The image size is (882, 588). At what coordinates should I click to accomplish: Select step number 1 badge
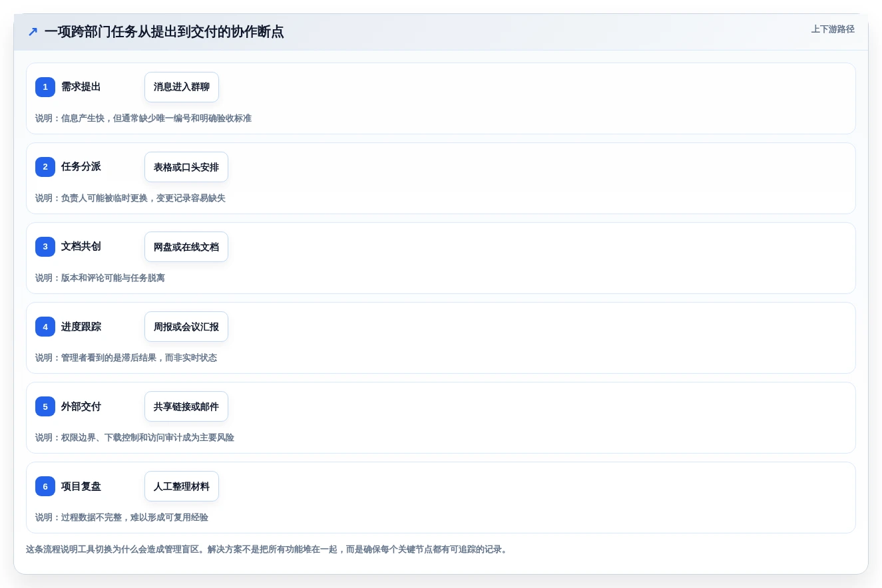(45, 87)
